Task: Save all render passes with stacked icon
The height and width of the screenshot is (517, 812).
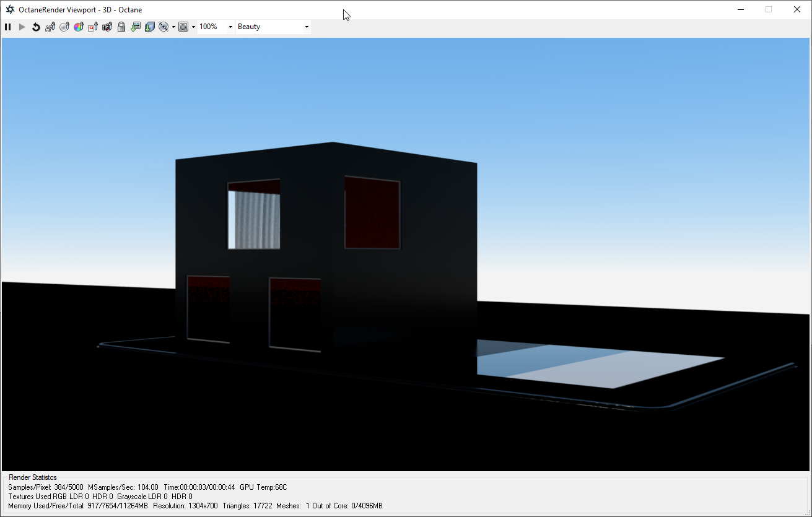Action: coord(150,27)
